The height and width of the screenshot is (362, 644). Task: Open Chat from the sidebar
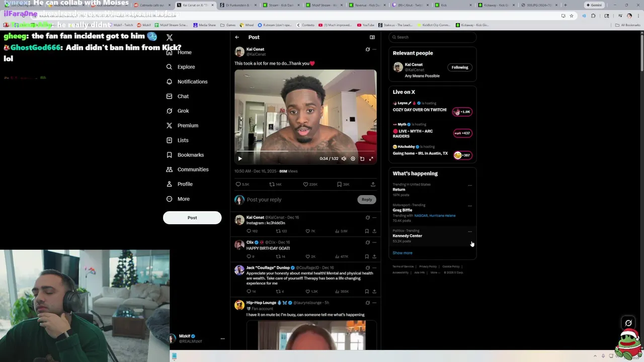click(x=178, y=96)
